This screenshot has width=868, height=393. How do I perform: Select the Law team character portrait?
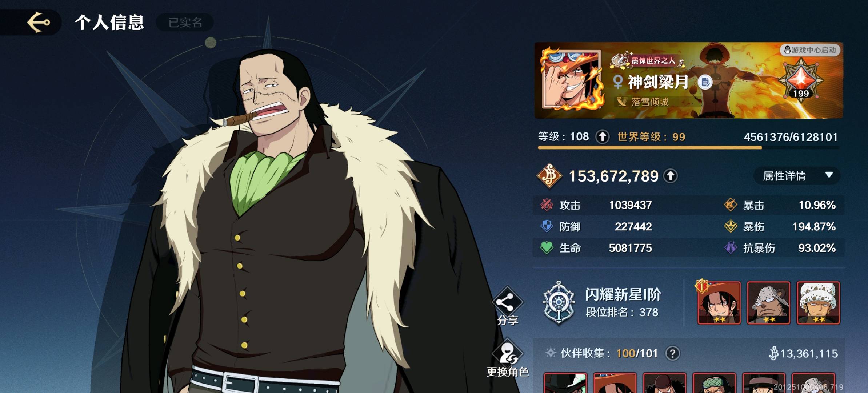pos(818,303)
